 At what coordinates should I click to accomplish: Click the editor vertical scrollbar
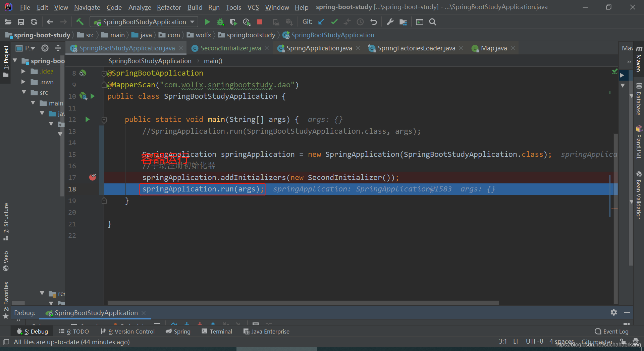[x=615, y=218]
